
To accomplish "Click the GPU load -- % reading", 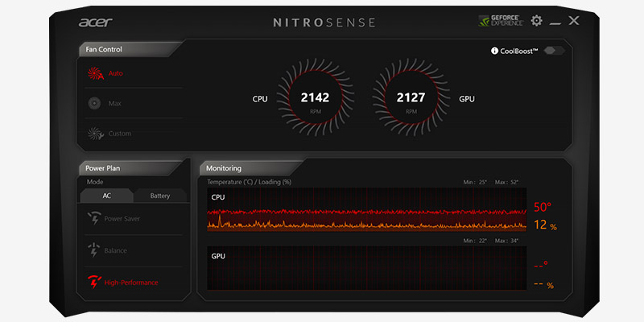I will coord(544,284).
